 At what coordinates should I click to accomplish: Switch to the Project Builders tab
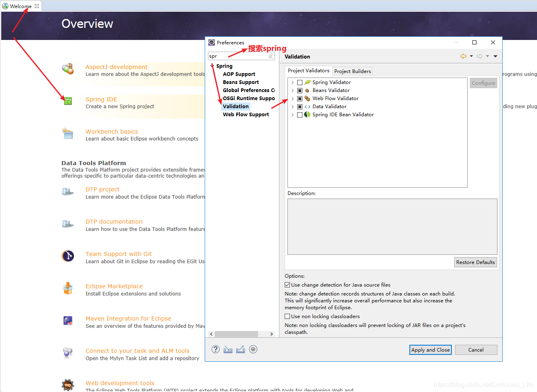click(x=352, y=71)
